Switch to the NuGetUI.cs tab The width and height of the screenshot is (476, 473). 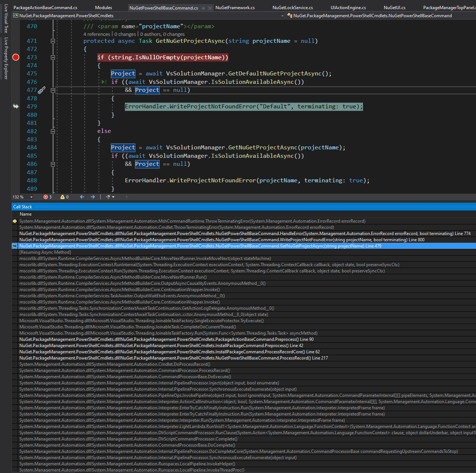(394, 7)
